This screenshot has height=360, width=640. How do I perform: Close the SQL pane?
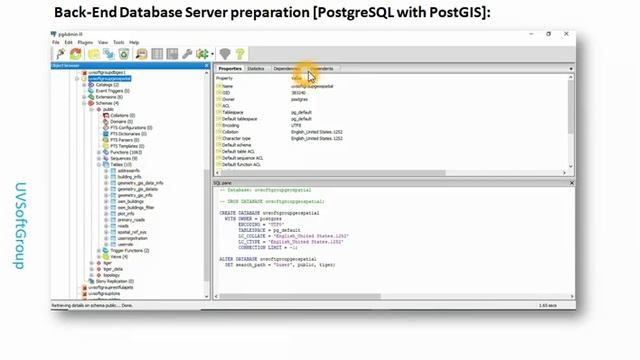[571, 183]
